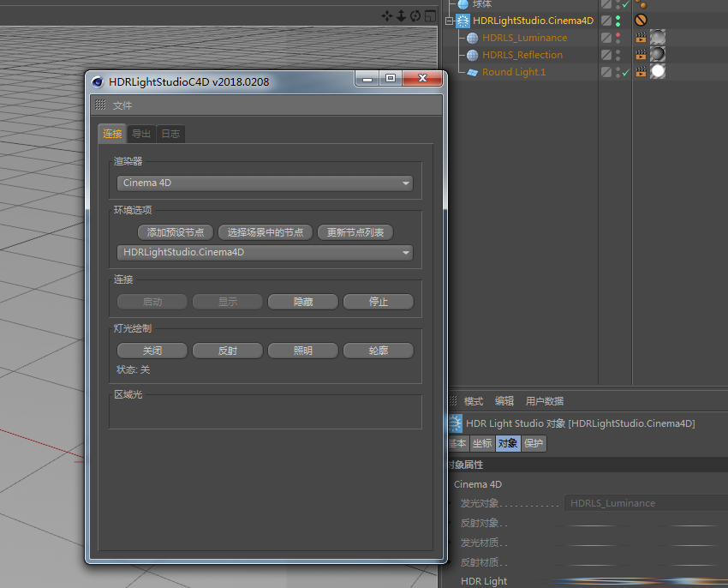
Task: Open the 渲染器 Cinema 4D dropdown
Action: point(265,183)
